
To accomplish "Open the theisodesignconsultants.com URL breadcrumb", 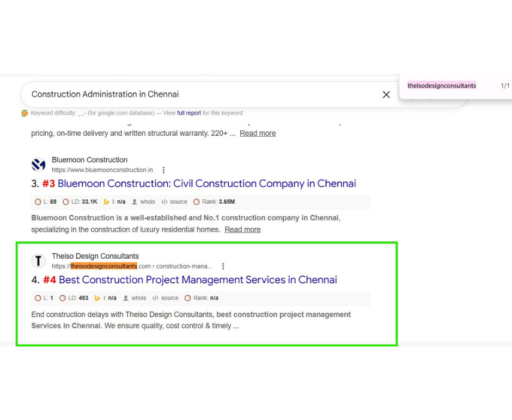I will point(132,266).
